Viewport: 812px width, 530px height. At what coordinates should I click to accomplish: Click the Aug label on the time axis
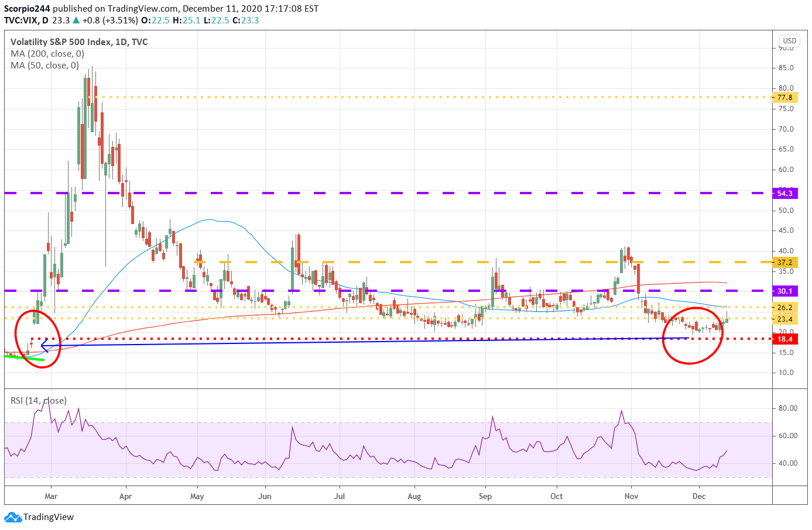(x=414, y=496)
